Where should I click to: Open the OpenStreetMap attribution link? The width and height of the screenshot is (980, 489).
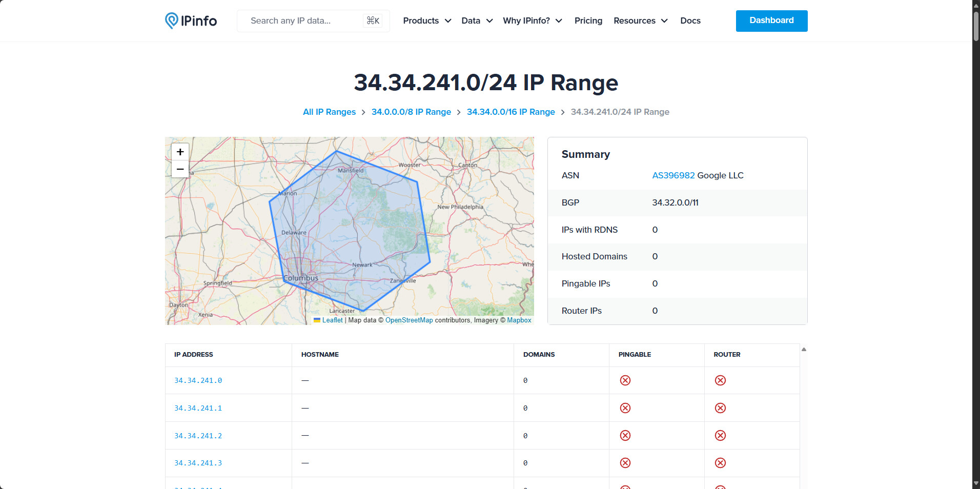tap(409, 320)
